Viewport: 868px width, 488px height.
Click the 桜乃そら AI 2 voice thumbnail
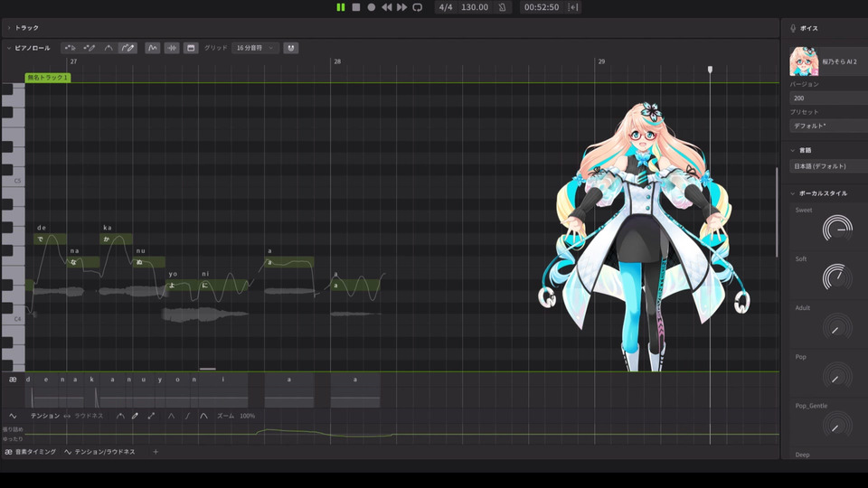point(804,61)
